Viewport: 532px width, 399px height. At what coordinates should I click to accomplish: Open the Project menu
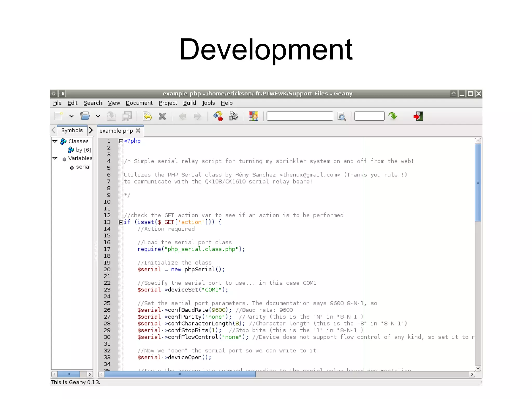(x=168, y=103)
